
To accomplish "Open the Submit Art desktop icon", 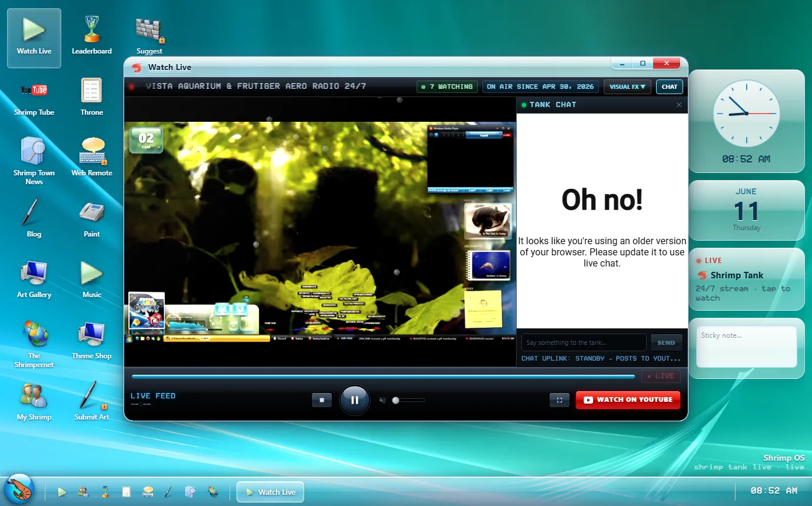I will coord(92,402).
